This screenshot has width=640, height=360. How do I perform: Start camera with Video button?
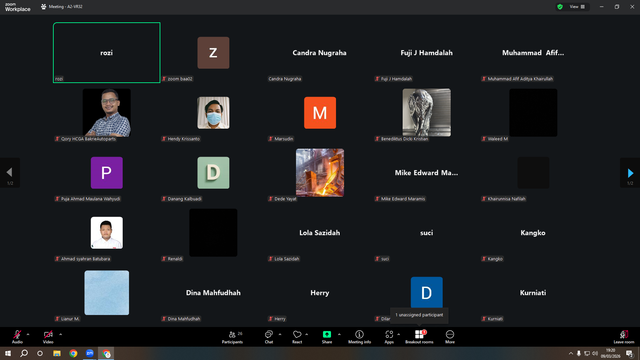(x=48, y=337)
